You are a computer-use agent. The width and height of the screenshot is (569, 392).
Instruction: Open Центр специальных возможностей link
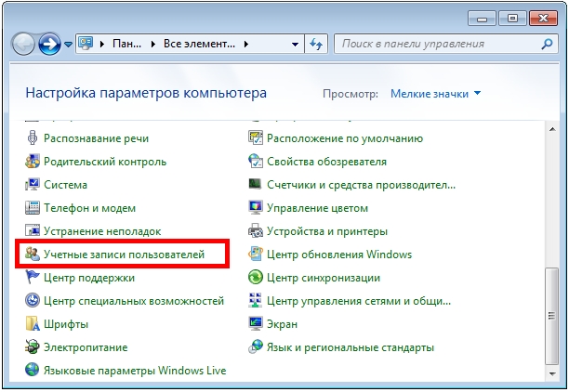point(134,301)
